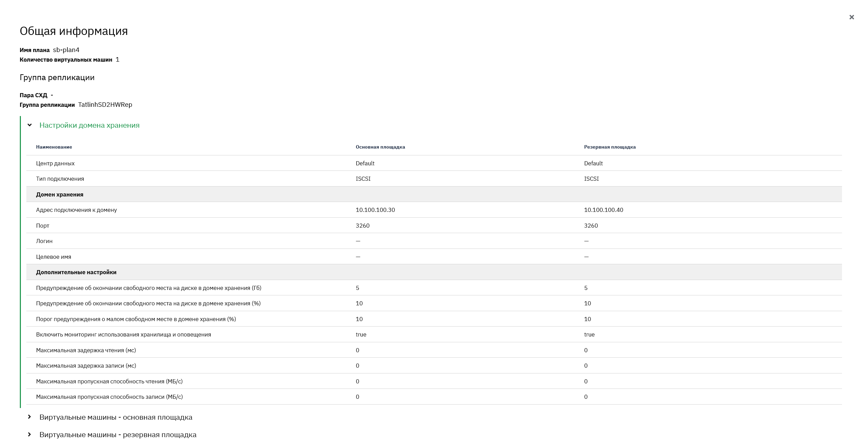Click 'Включить мониторинг использования хранилища' label
The image size is (868, 445).
point(123,334)
